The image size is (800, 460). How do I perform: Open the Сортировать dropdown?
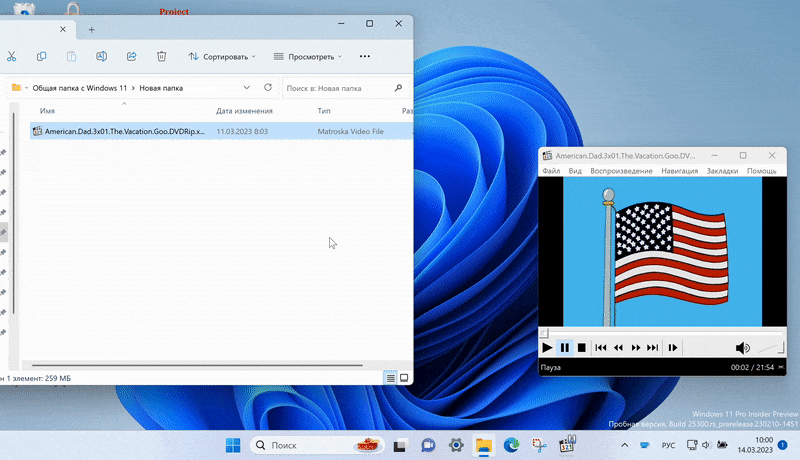coord(222,57)
